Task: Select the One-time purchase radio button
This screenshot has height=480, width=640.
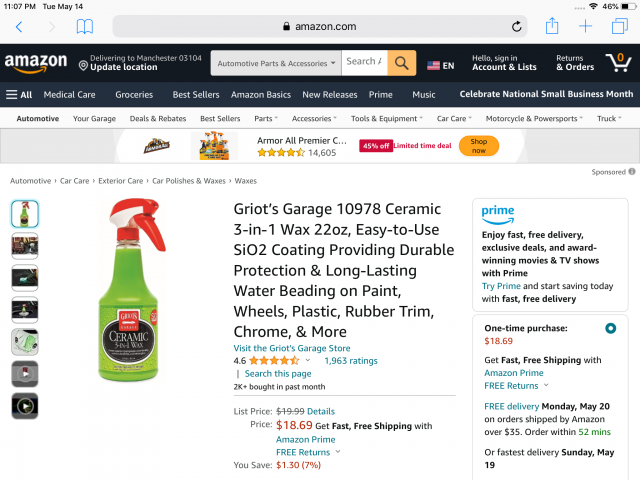Action: (610, 328)
